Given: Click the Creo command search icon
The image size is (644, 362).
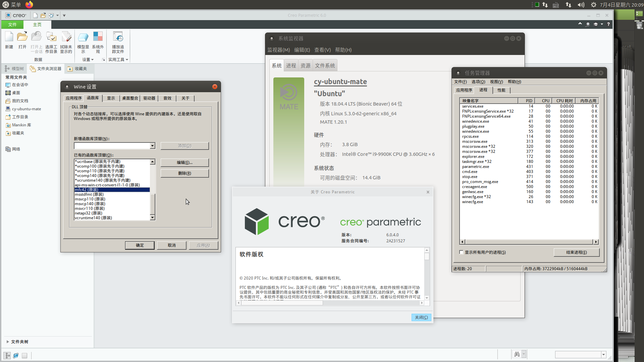Looking at the screenshot, I should click(x=588, y=24).
